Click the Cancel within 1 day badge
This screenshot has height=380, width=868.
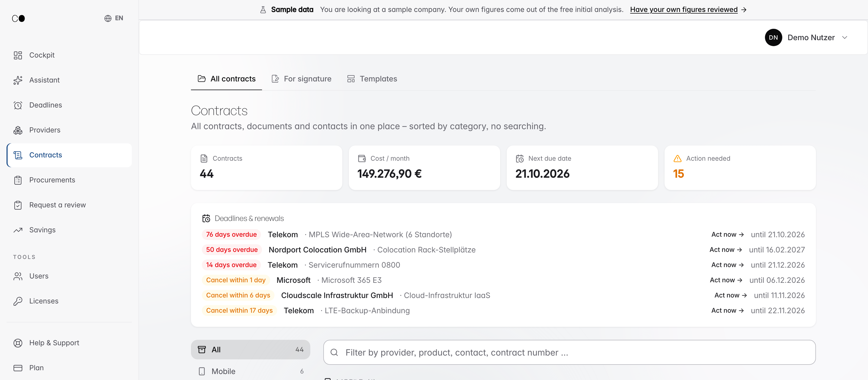[x=236, y=280]
